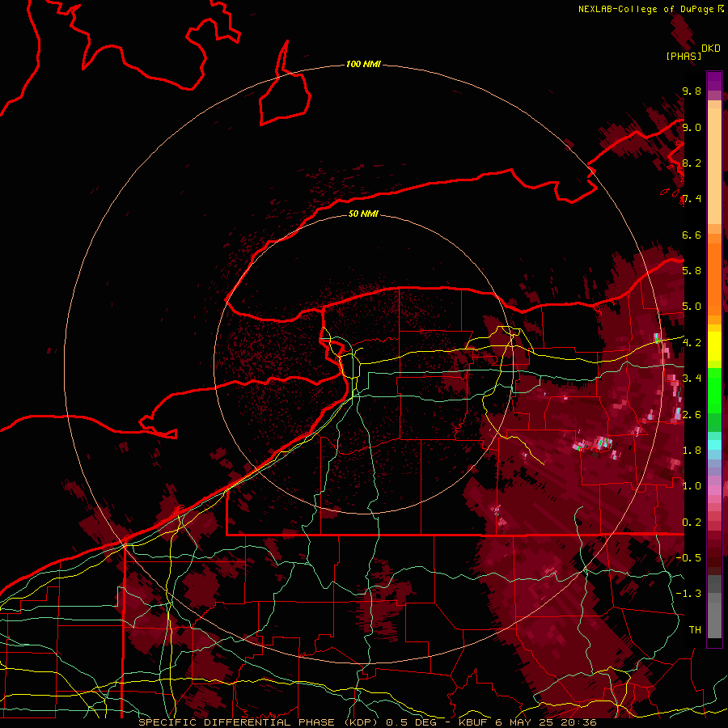Click the 3.4 color scale value
The width and height of the screenshot is (728, 728).
(692, 378)
